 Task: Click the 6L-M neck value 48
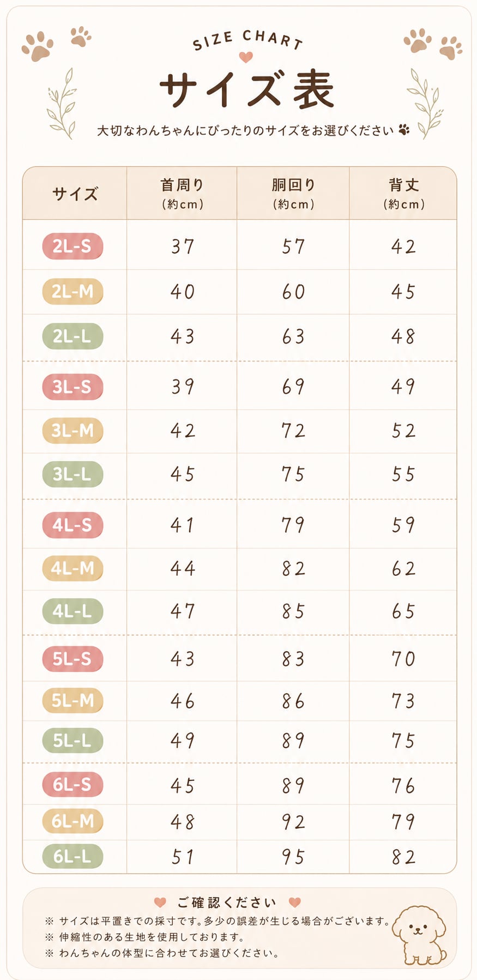click(x=183, y=821)
